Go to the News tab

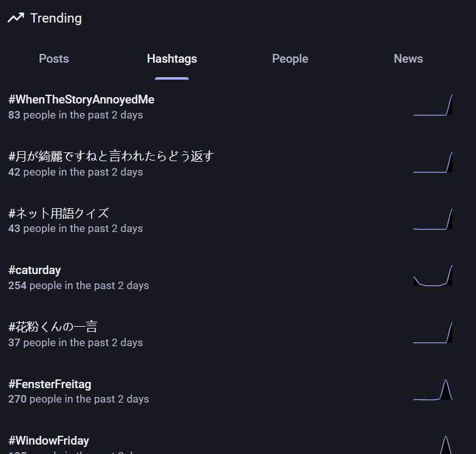tap(408, 59)
